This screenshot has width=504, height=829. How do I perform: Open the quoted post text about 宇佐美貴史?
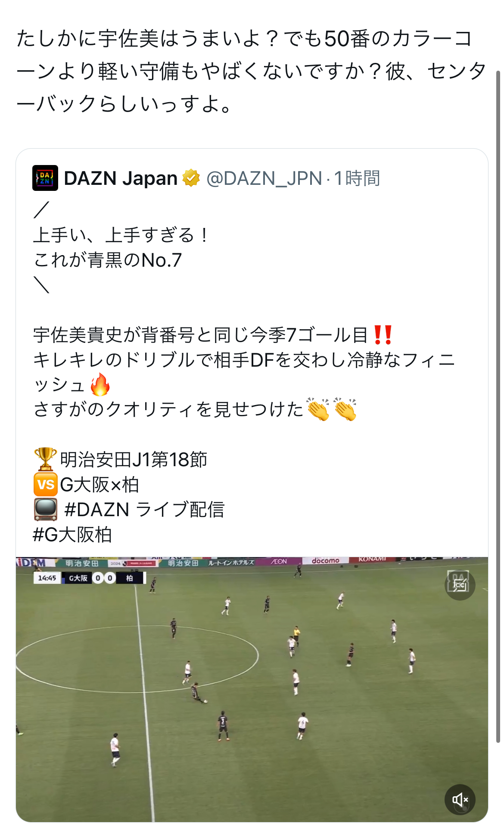pos(244,372)
